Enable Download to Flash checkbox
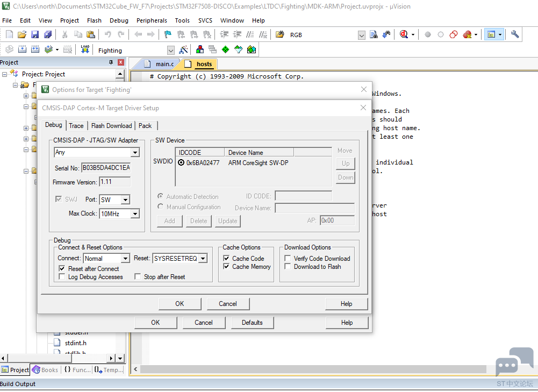Image resolution: width=538 pixels, height=392 pixels. coord(288,267)
